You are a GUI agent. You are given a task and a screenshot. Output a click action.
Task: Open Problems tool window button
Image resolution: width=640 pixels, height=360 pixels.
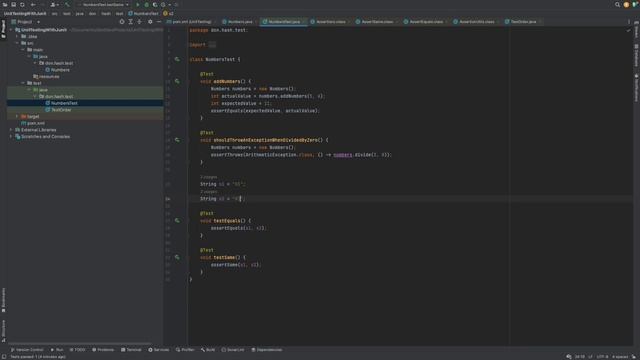[x=103, y=350]
